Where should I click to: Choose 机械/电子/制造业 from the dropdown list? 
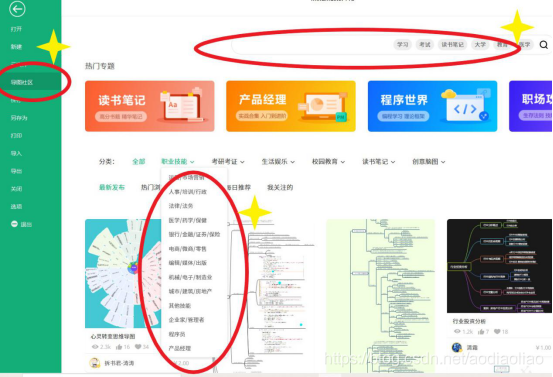point(190,277)
